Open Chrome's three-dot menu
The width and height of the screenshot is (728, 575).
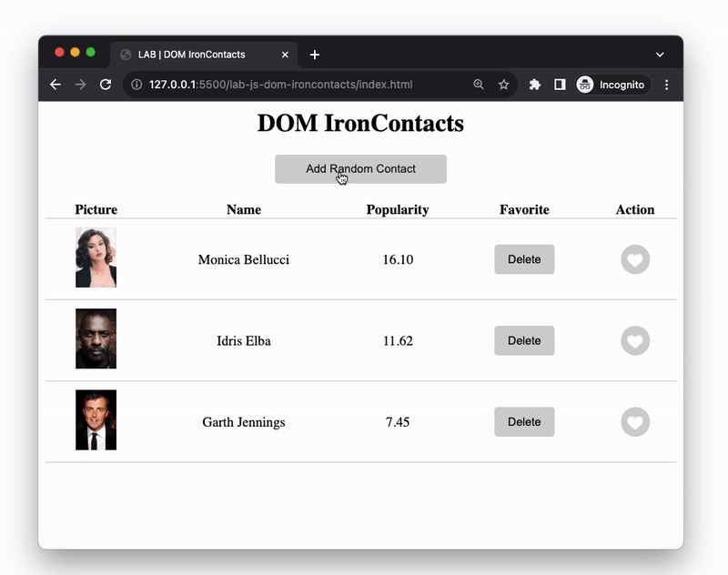(x=666, y=85)
